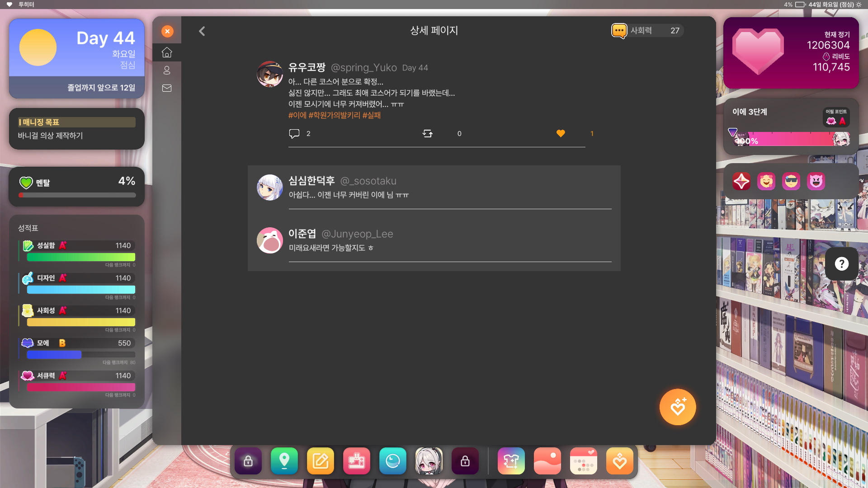Click the 모에 blue stat bar
Image resolution: width=868 pixels, height=488 pixels.
click(81, 355)
